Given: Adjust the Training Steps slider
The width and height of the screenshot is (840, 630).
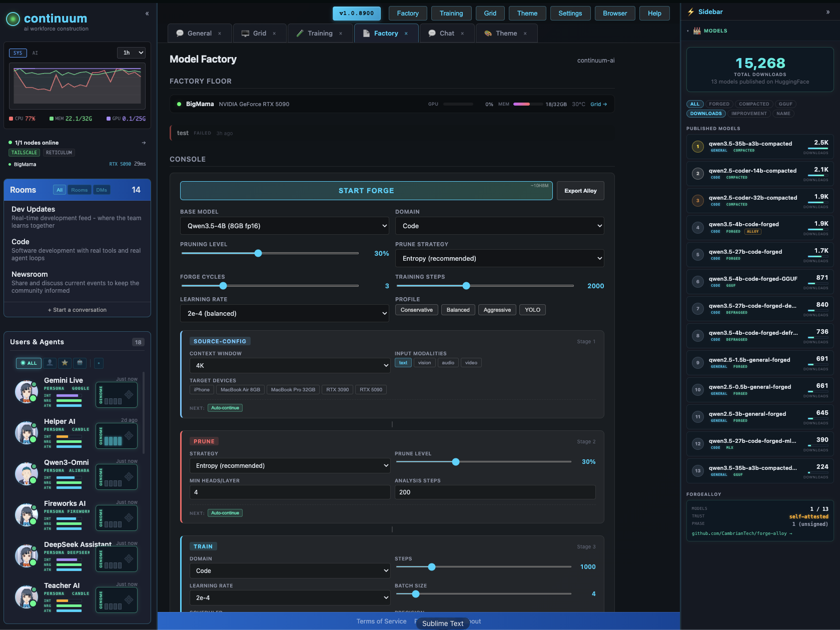Looking at the screenshot, I should coord(485,286).
